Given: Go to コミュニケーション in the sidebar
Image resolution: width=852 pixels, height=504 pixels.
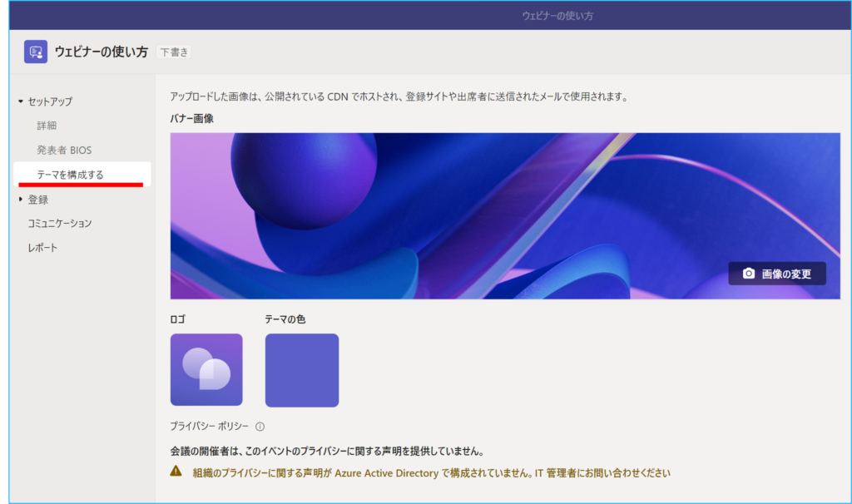Looking at the screenshot, I should [59, 224].
